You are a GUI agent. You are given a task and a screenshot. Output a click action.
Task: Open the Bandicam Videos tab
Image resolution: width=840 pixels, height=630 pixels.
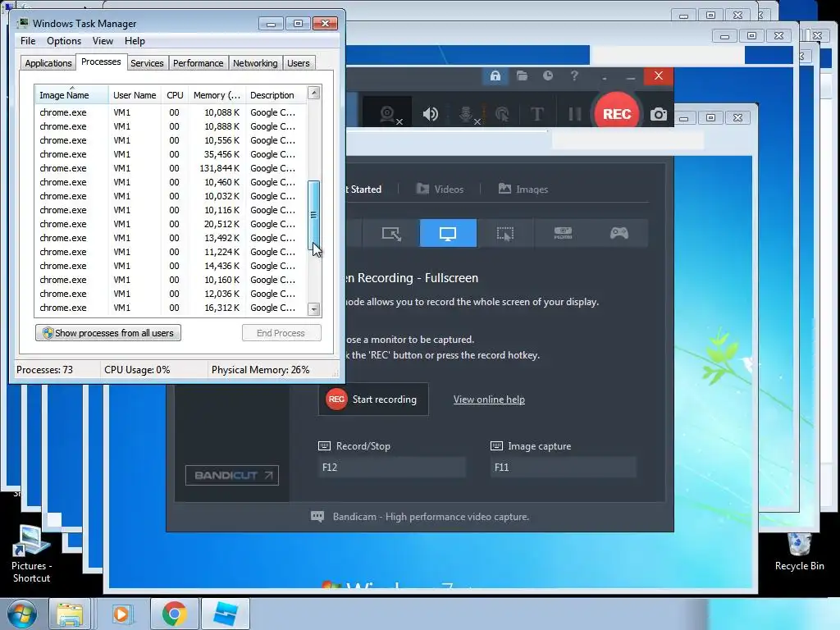[440, 189]
